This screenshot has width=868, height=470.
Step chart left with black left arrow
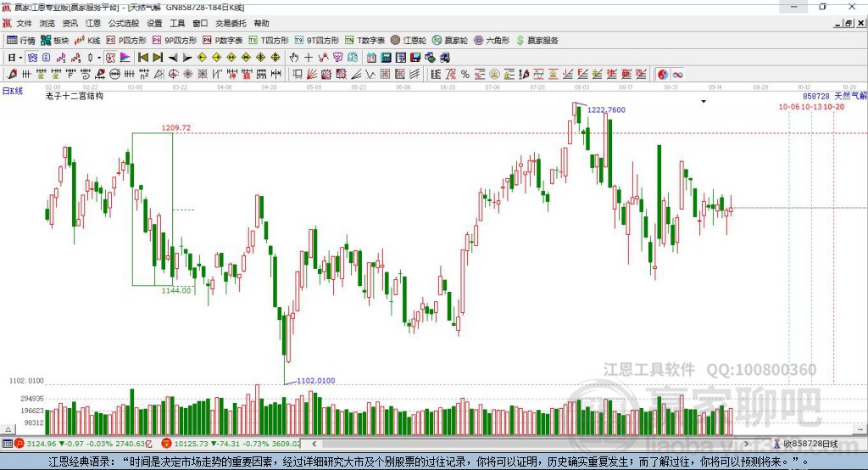[173, 58]
